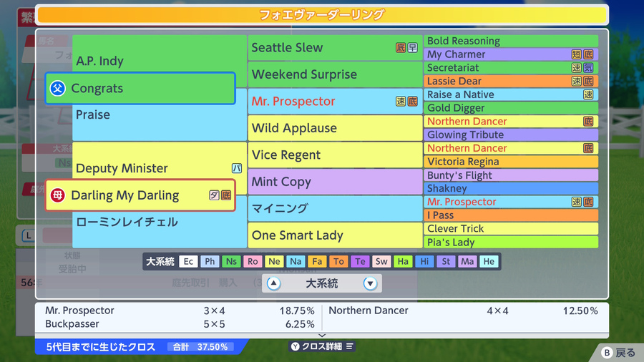Select the Bold Reasoning cell

point(511,41)
